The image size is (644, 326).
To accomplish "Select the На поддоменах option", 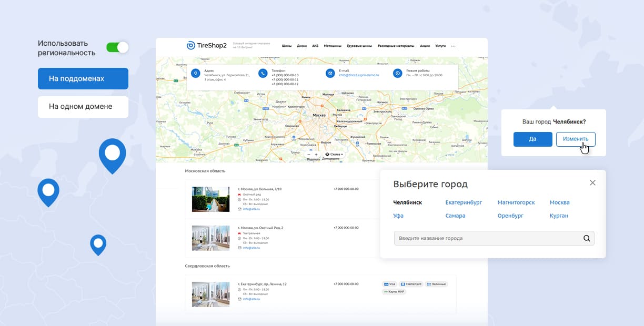I will point(83,78).
